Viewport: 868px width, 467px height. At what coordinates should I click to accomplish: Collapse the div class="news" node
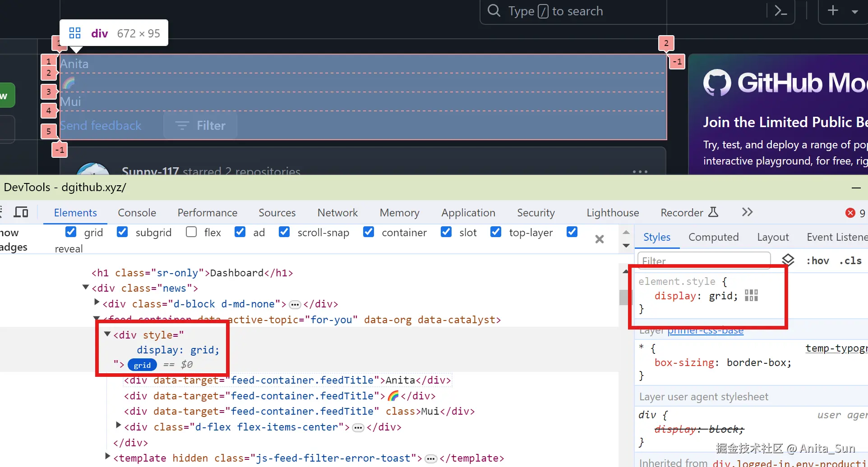coord(86,287)
